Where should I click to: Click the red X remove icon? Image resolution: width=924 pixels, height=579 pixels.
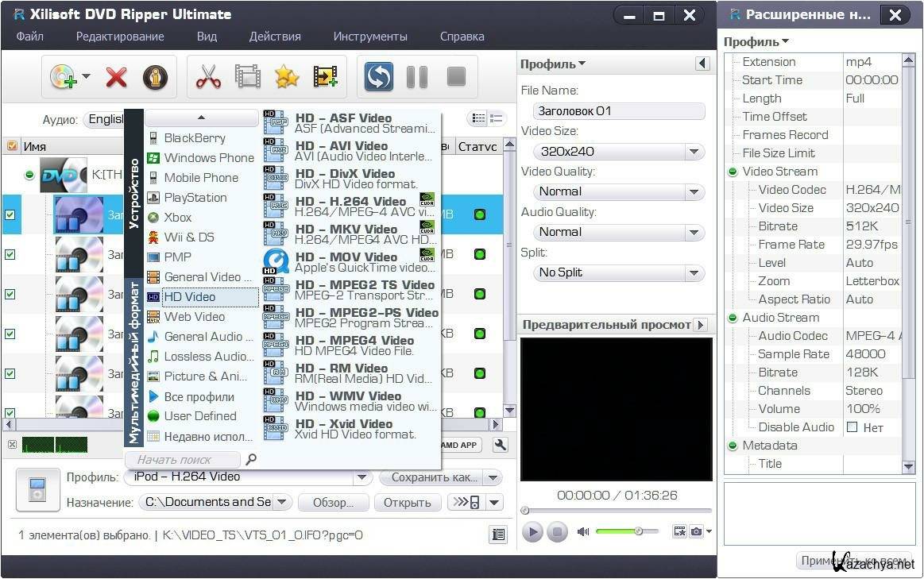117,77
